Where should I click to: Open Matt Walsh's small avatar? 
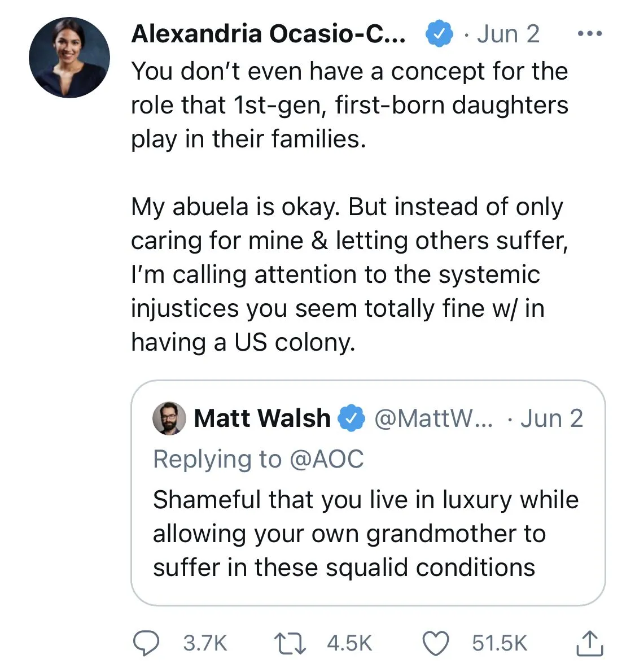[x=169, y=418]
